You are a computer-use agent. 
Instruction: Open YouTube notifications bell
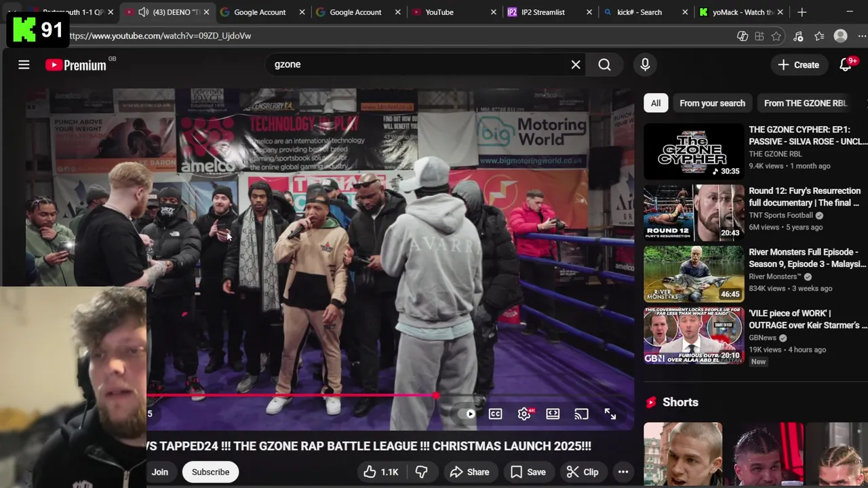point(846,65)
